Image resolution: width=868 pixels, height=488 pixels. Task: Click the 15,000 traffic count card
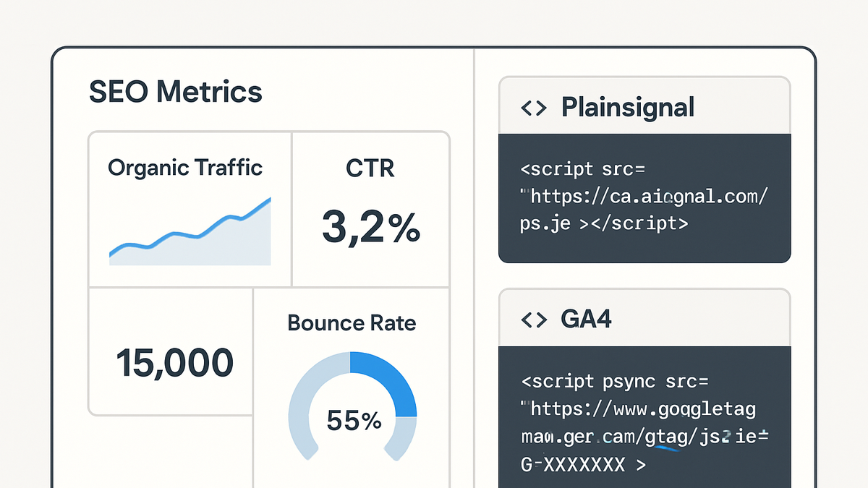point(171,351)
